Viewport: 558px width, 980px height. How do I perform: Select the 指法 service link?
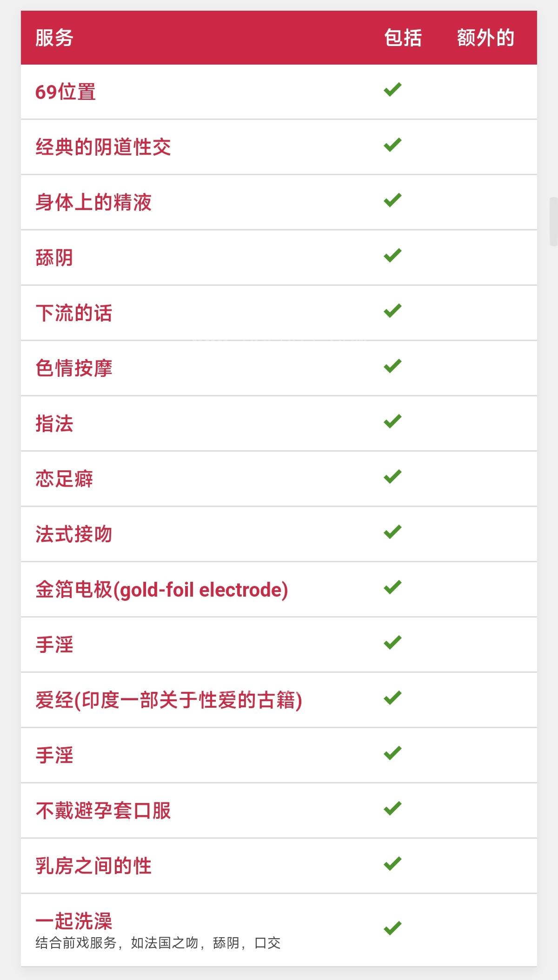pos(54,423)
